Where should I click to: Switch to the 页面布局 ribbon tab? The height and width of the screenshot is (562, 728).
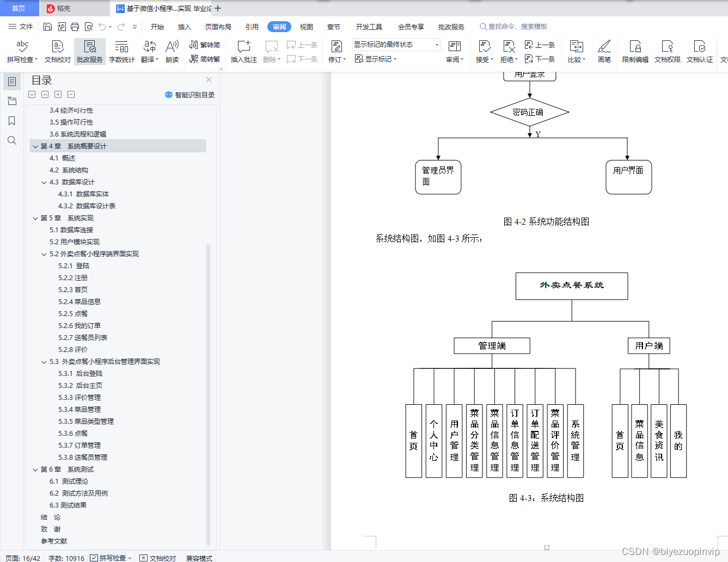click(218, 27)
